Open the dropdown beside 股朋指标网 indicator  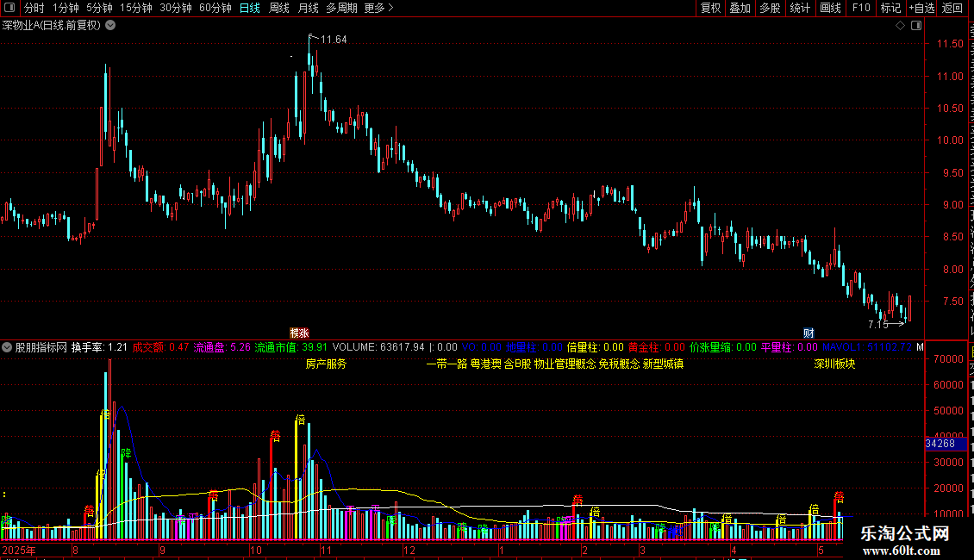click(x=6, y=347)
